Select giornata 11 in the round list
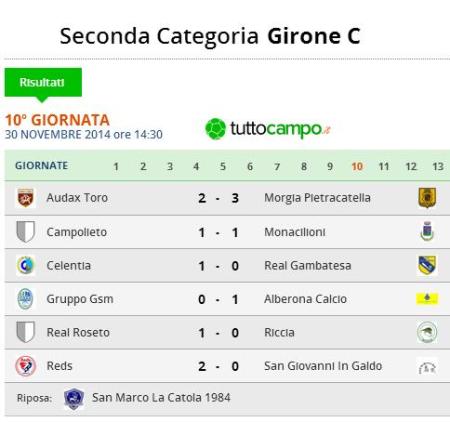Screen dimensions: 450x422 pyautogui.click(x=384, y=166)
